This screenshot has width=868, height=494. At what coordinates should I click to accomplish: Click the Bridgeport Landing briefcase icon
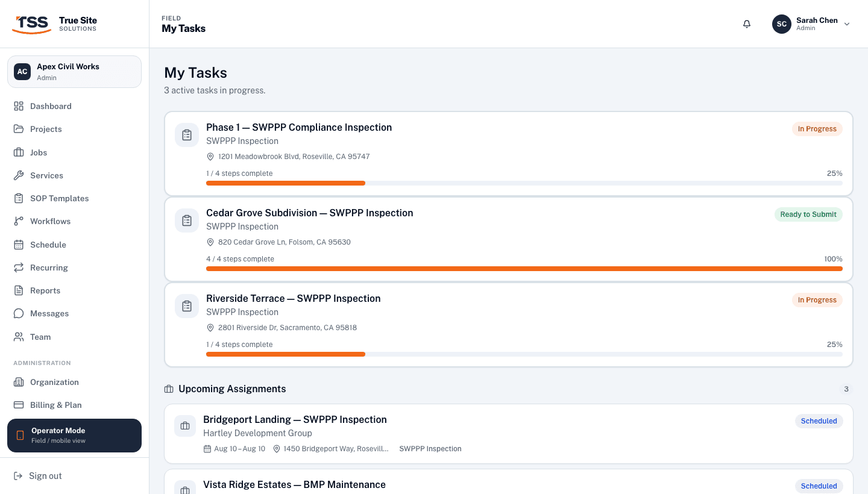185,426
